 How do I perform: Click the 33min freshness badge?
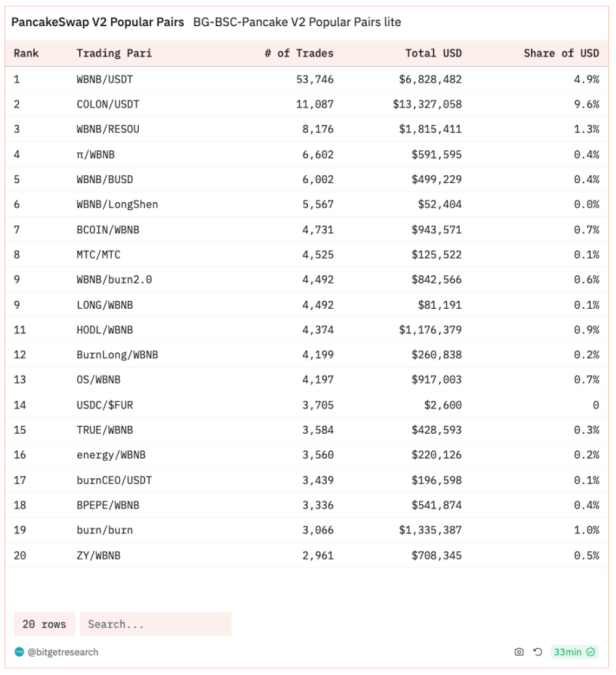[x=575, y=652]
